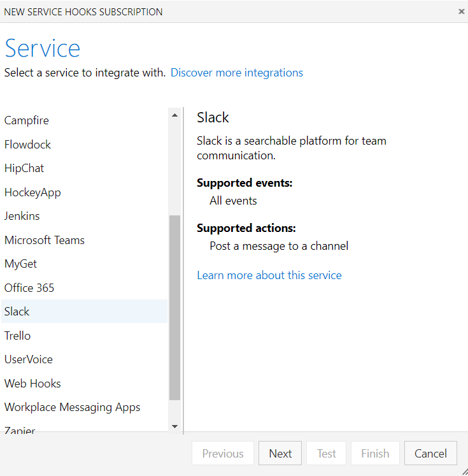This screenshot has height=476, width=468.
Task: Cancel the subscription wizard
Action: pyautogui.click(x=430, y=454)
